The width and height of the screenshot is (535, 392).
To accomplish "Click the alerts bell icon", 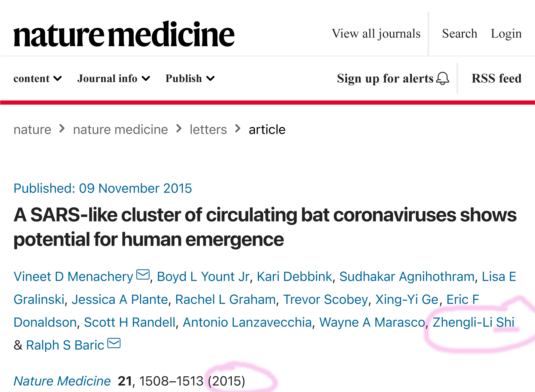I will (x=443, y=79).
